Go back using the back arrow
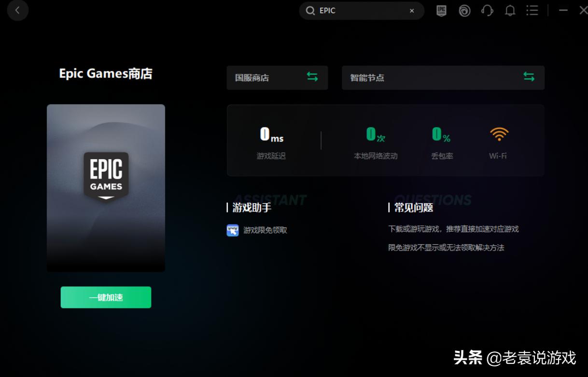This screenshot has height=377, width=588. click(x=18, y=10)
